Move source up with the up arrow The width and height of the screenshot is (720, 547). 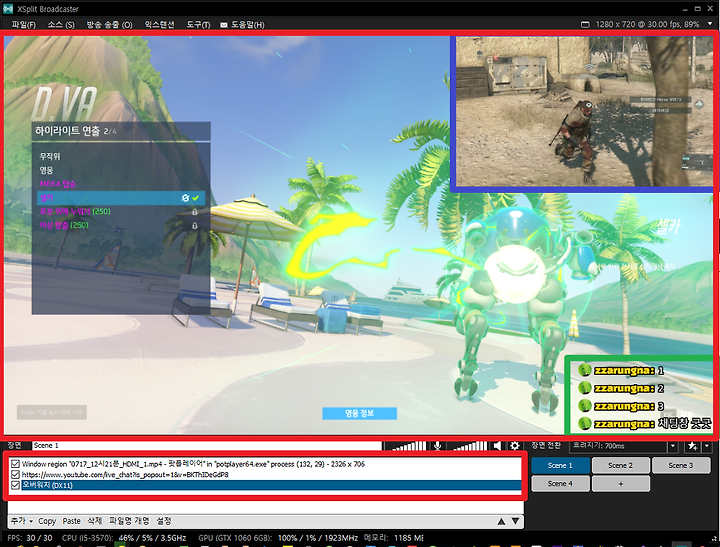pyautogui.click(x=501, y=521)
